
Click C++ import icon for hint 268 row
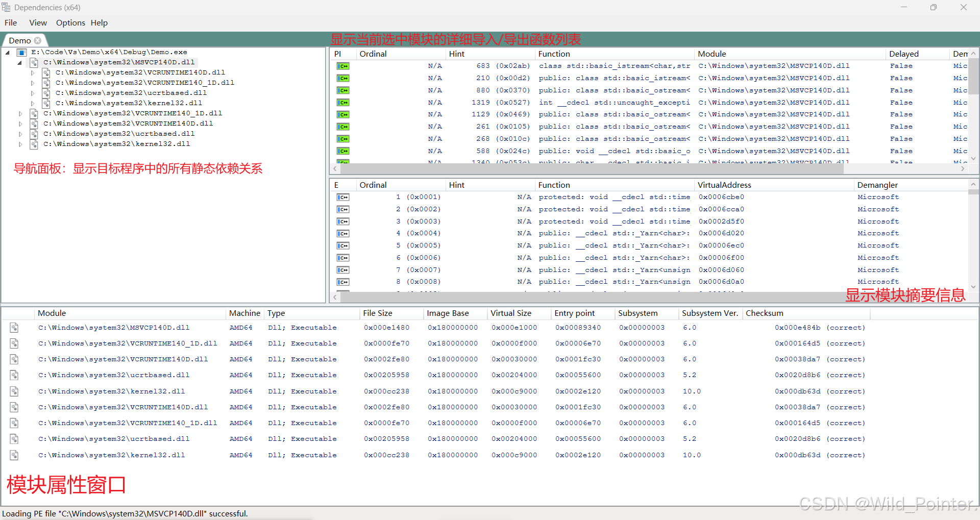pyautogui.click(x=343, y=139)
